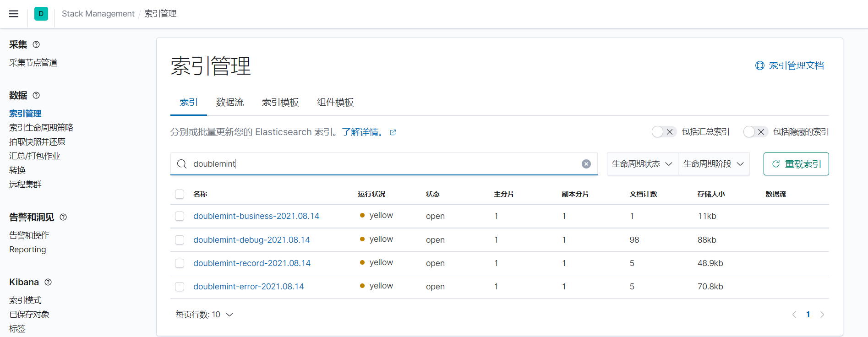Image resolution: width=868 pixels, height=337 pixels.
Task: Open the 每页行数 rows-per-page dropdown
Action: 204,315
